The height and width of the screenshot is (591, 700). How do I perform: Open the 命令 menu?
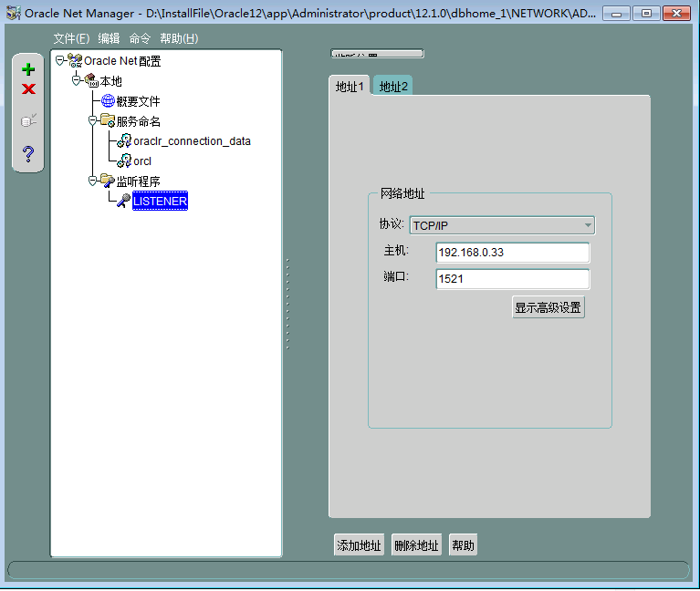[x=140, y=39]
